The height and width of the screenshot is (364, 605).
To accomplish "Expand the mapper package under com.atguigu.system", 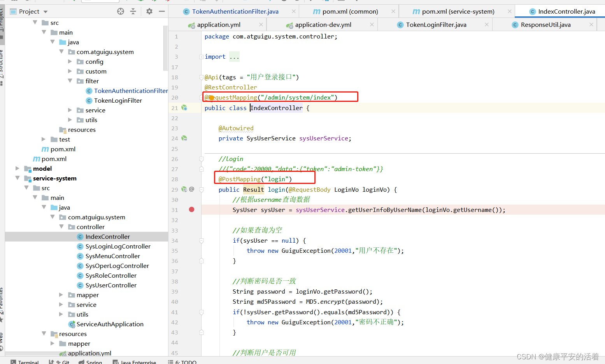I will coord(61,295).
